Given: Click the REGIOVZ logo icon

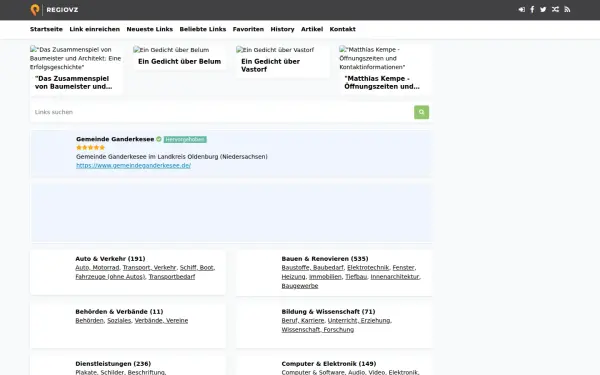Looking at the screenshot, I should click(x=35, y=10).
